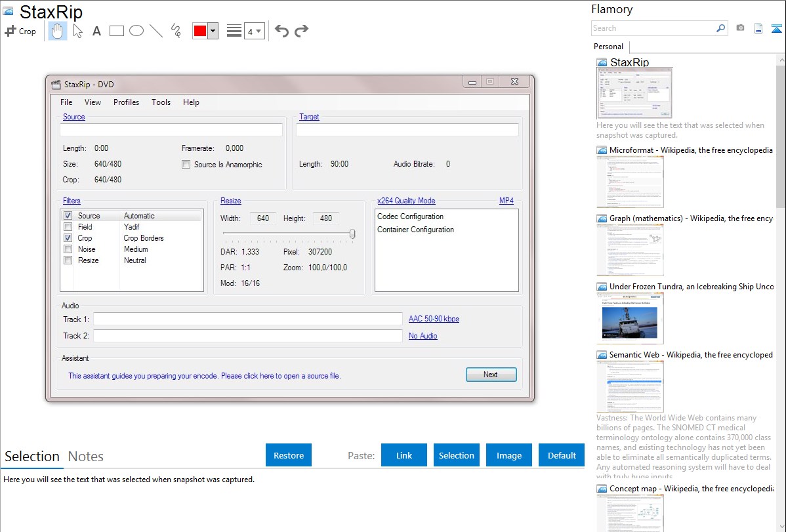Enable the Resize filter checkbox
This screenshot has height=532, width=786.
tap(68, 260)
